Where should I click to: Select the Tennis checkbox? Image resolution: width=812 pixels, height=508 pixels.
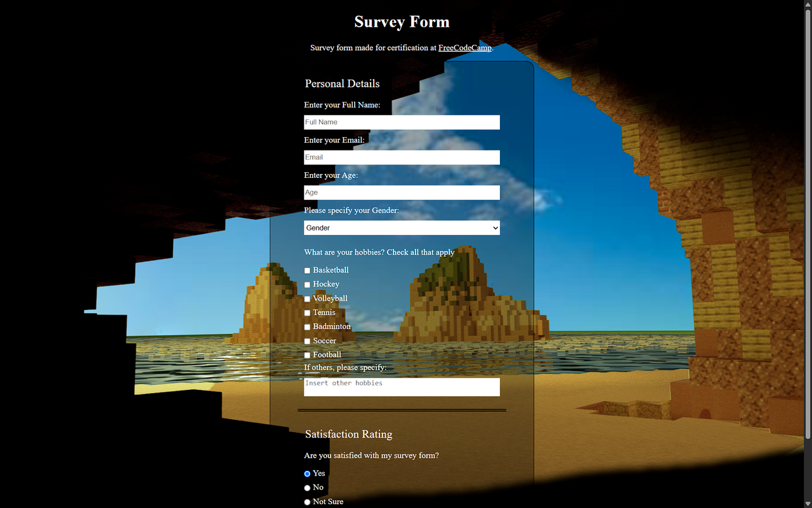tap(307, 313)
